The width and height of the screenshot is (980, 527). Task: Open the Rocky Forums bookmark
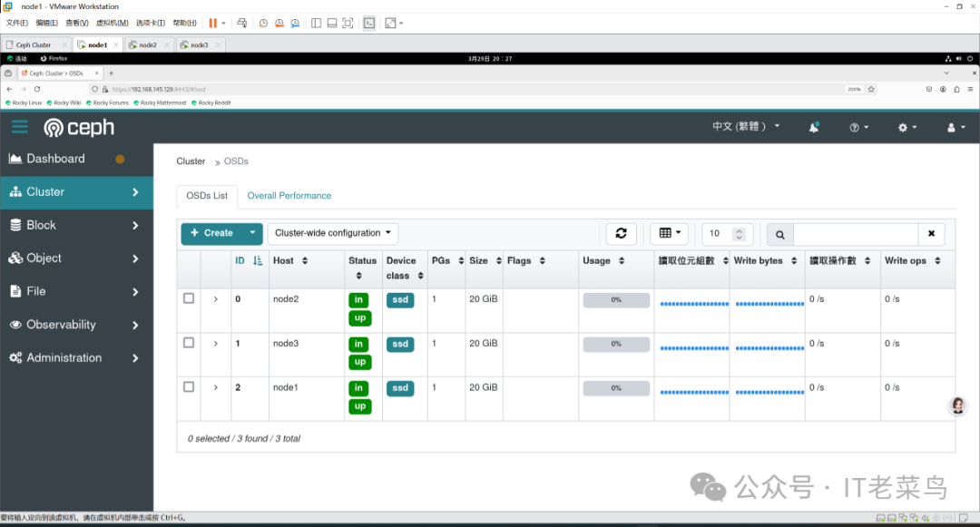(107, 103)
